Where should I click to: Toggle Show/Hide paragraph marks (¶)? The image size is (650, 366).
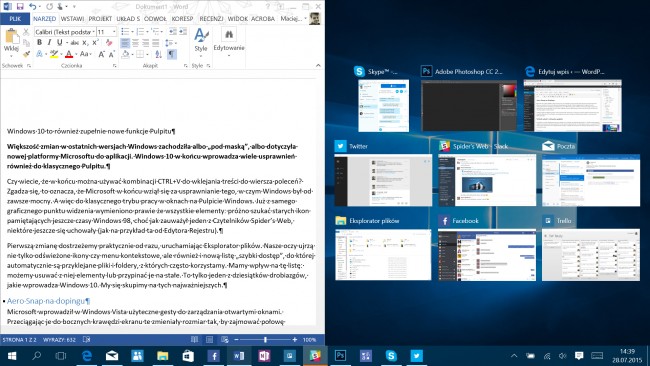tap(172, 54)
